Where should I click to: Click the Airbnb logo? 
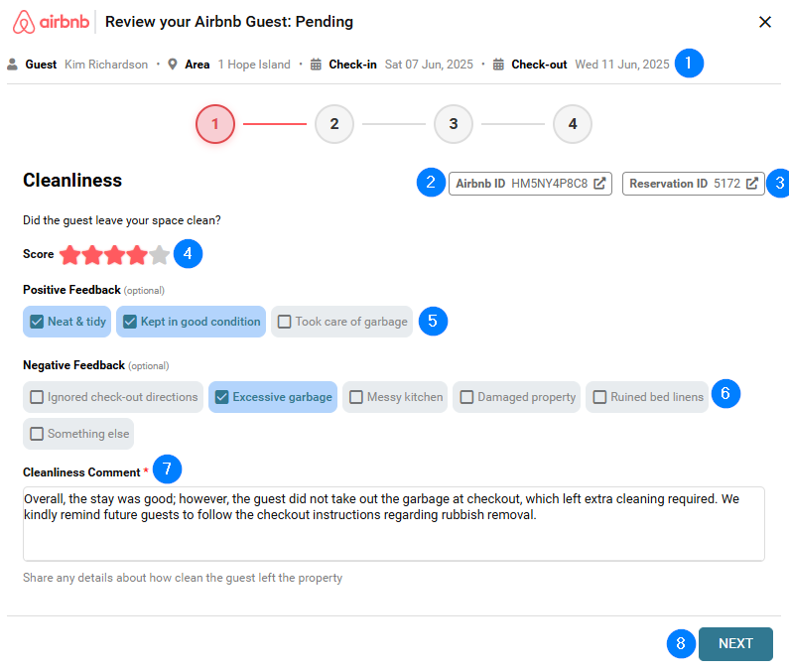coord(51,22)
